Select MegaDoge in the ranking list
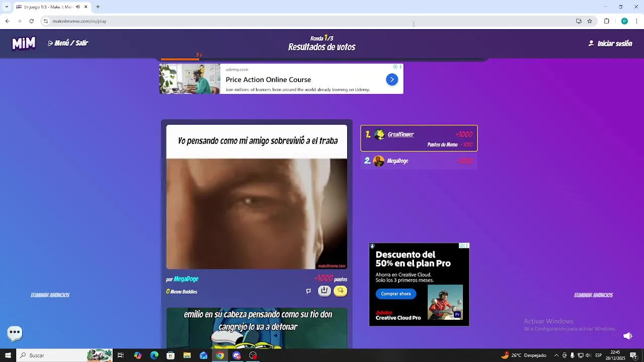 coord(419,161)
